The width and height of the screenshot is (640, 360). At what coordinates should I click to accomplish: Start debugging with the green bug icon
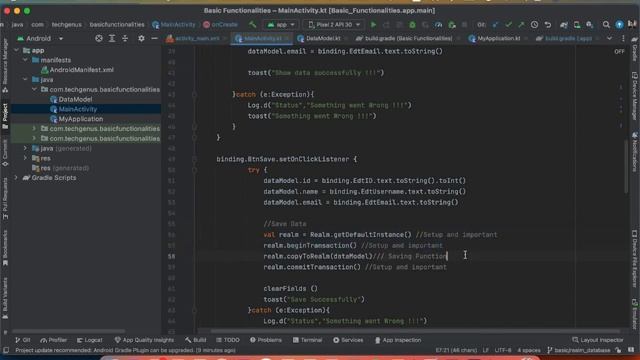pyautogui.click(x=412, y=25)
